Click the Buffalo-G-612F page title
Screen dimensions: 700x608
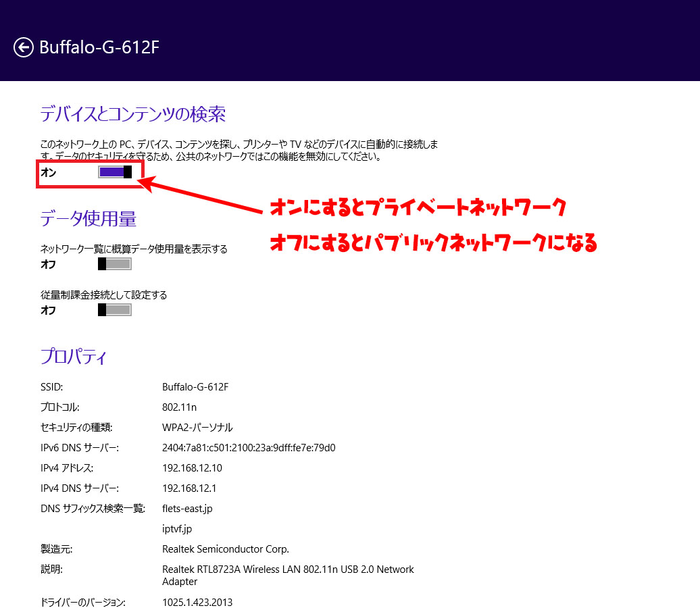[99, 47]
